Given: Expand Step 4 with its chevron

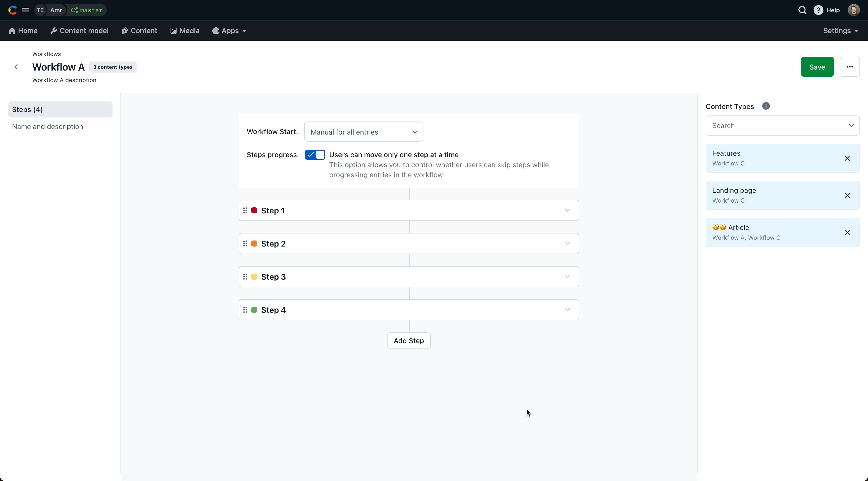Looking at the screenshot, I should tap(567, 310).
